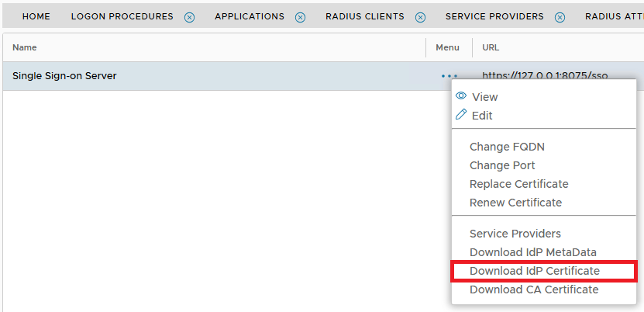Choose Download CA Certificate
The height and width of the screenshot is (312, 644).
[x=534, y=289]
